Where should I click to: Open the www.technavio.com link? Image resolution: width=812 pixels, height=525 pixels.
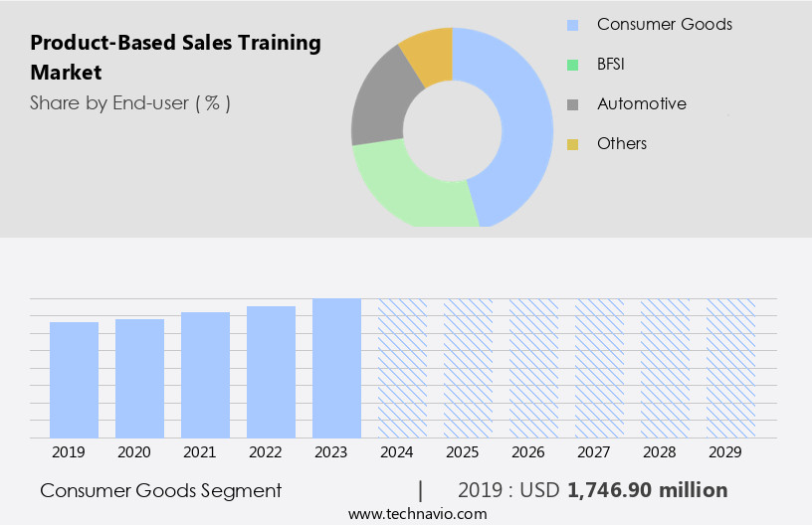tap(417, 513)
